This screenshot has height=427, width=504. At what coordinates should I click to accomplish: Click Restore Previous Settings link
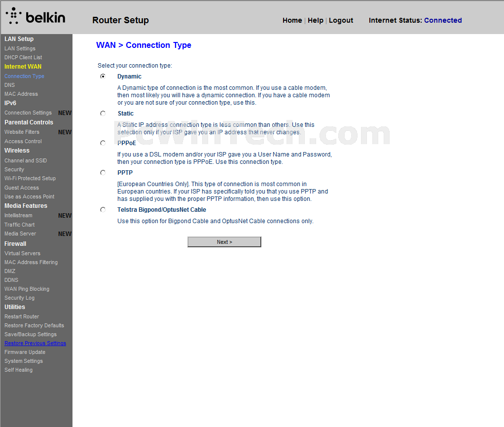point(36,344)
